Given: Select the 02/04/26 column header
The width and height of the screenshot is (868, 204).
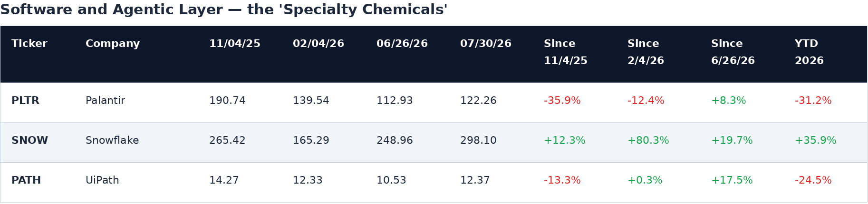Looking at the screenshot, I should pyautogui.click(x=318, y=44).
